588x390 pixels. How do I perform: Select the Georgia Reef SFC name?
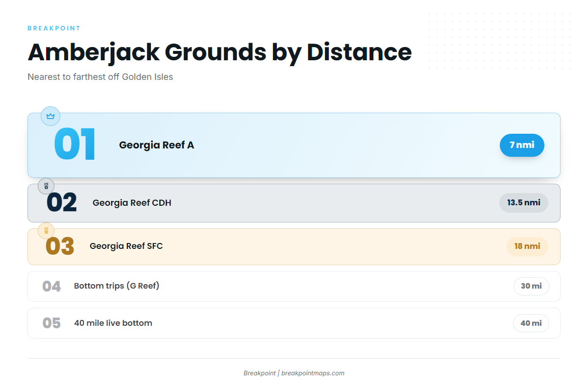click(x=126, y=246)
